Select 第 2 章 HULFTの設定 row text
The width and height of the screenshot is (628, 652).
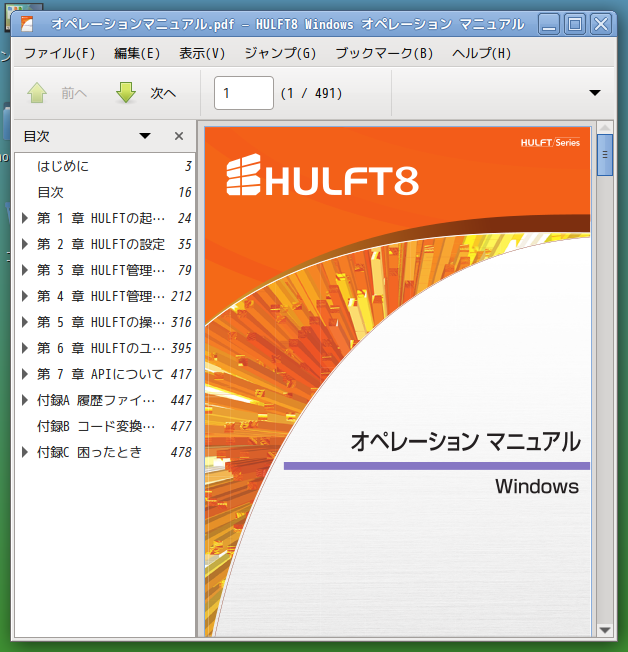point(101,244)
